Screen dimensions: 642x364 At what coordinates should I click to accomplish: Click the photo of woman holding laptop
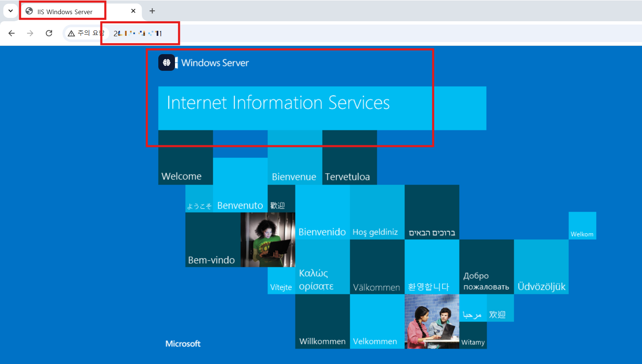coord(268,239)
